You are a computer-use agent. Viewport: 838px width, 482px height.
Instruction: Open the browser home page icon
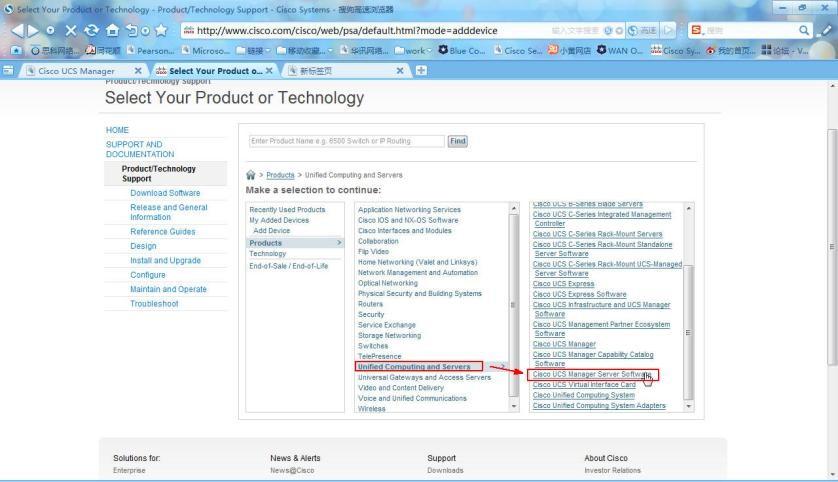coord(112,30)
